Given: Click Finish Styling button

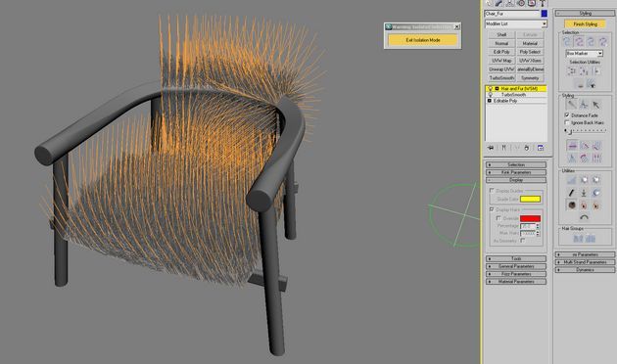Looking at the screenshot, I should click(585, 24).
